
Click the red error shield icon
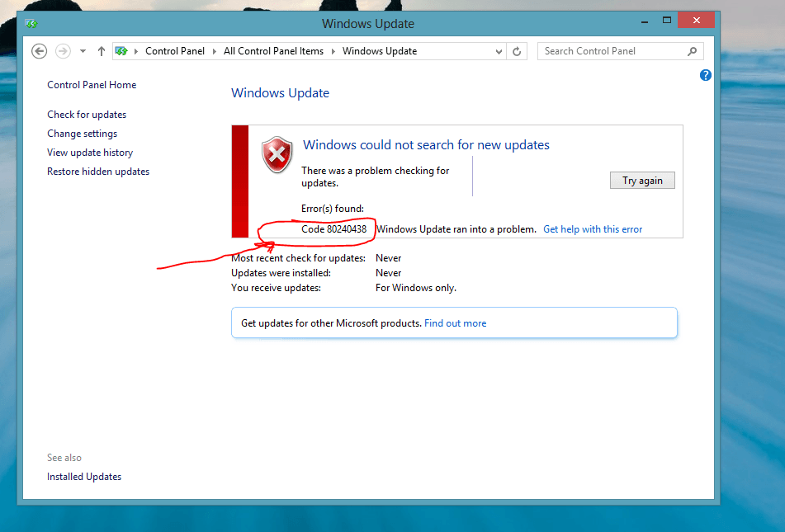(276, 155)
